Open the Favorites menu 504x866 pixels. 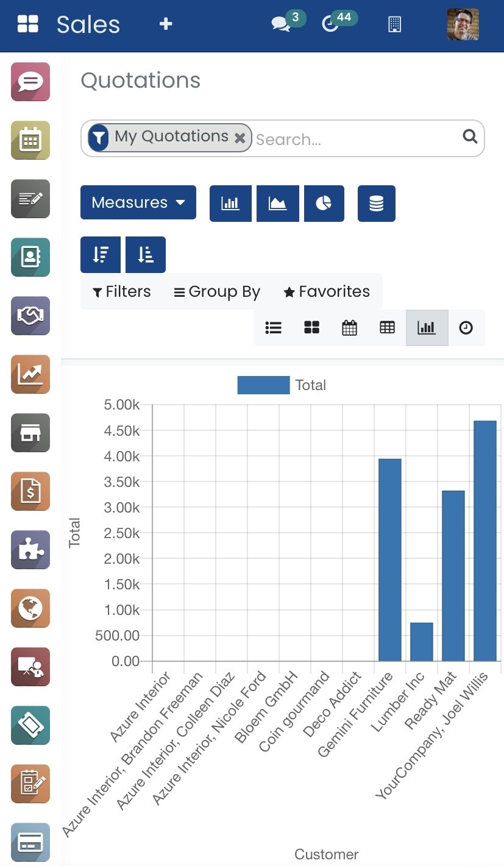327,292
